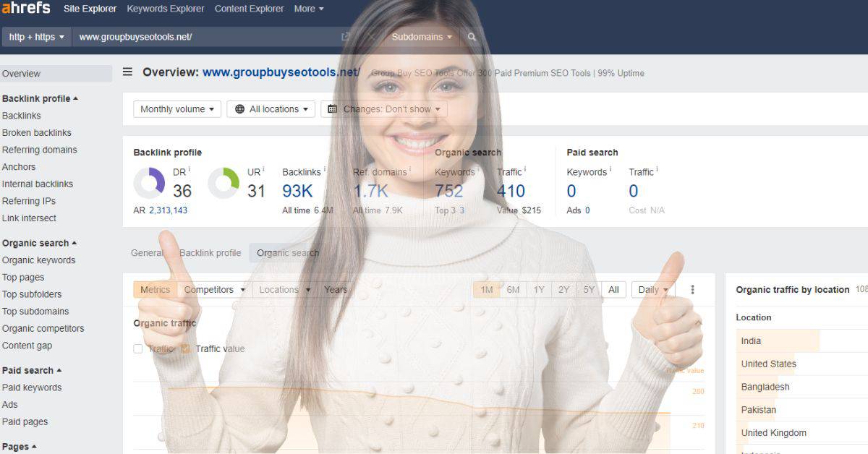The image size is (868, 454).
Task: Select the 1Y time range
Action: 539,289
